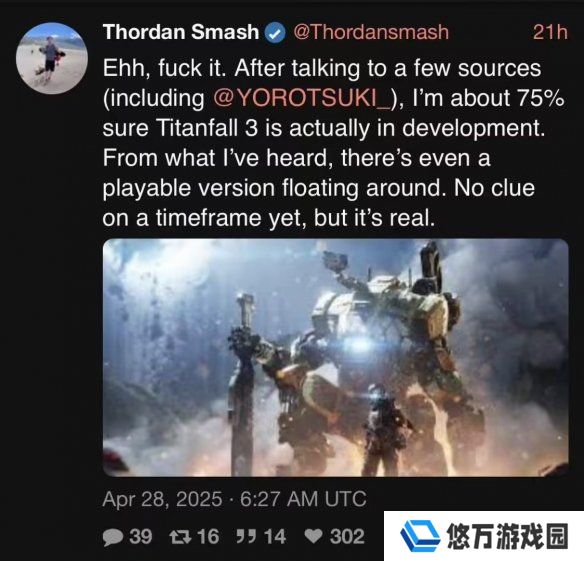Click the 16 retweets count
The width and height of the screenshot is (584, 561).
click(208, 536)
